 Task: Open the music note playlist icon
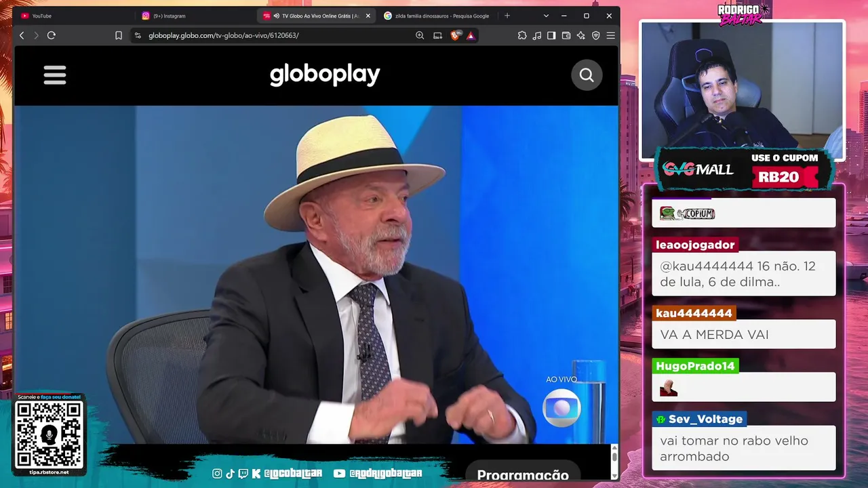(537, 35)
